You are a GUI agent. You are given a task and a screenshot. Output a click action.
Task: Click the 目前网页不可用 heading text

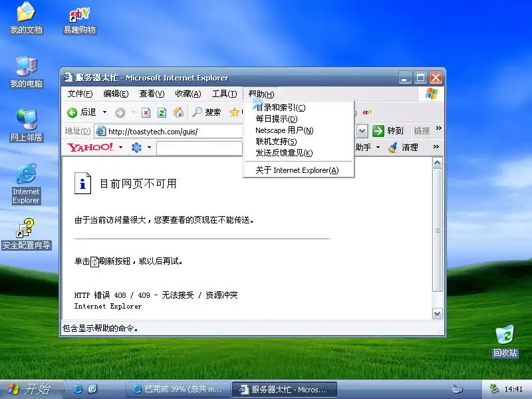click(138, 184)
